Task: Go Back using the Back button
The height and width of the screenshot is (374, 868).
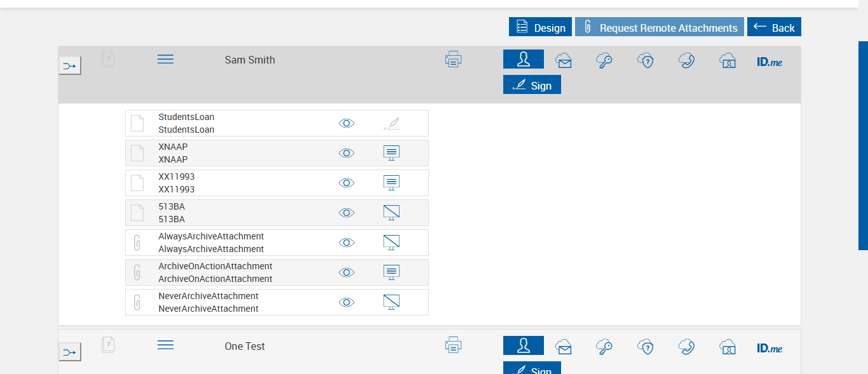Action: (x=774, y=27)
